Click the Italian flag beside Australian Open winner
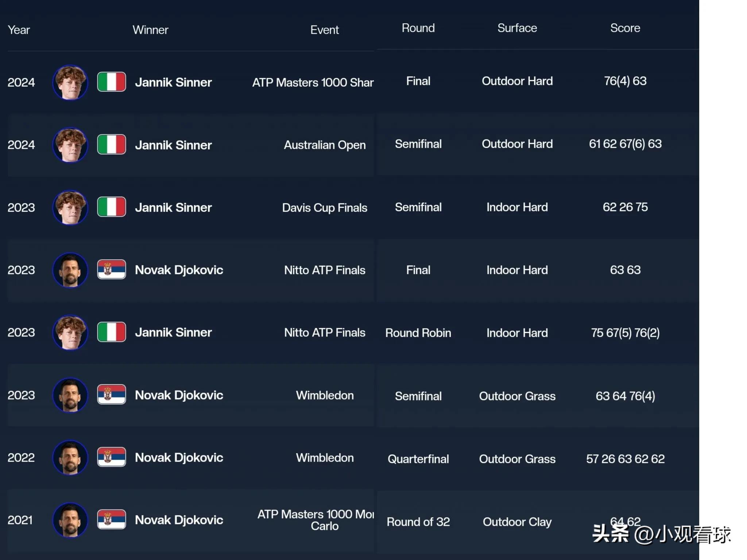This screenshot has height=560, width=747. (x=112, y=144)
